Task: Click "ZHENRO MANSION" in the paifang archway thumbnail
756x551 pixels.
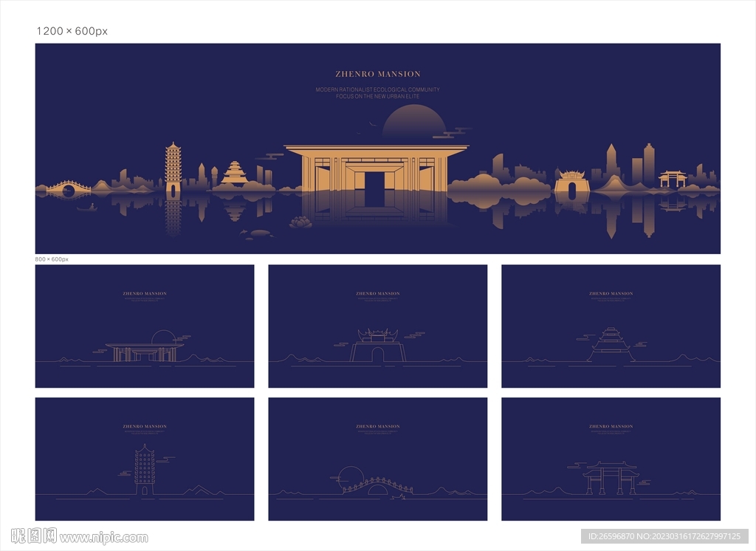Action: tap(611, 426)
